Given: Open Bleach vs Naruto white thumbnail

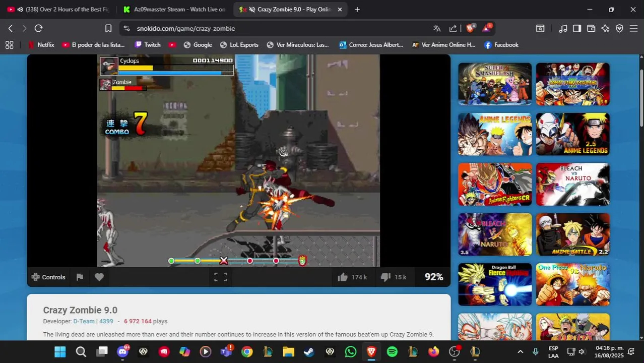Looking at the screenshot, I should click(x=572, y=184).
